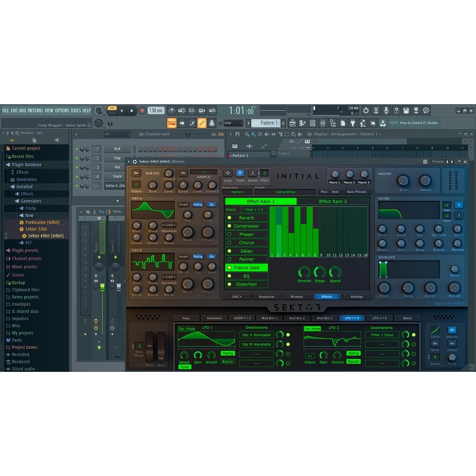Click the scissors one-click audio icon
Screen dimensions: 476x476
[376, 111]
